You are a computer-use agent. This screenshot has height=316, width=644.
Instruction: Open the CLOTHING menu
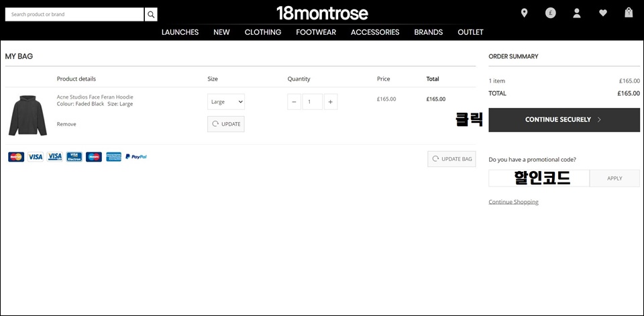click(x=263, y=32)
